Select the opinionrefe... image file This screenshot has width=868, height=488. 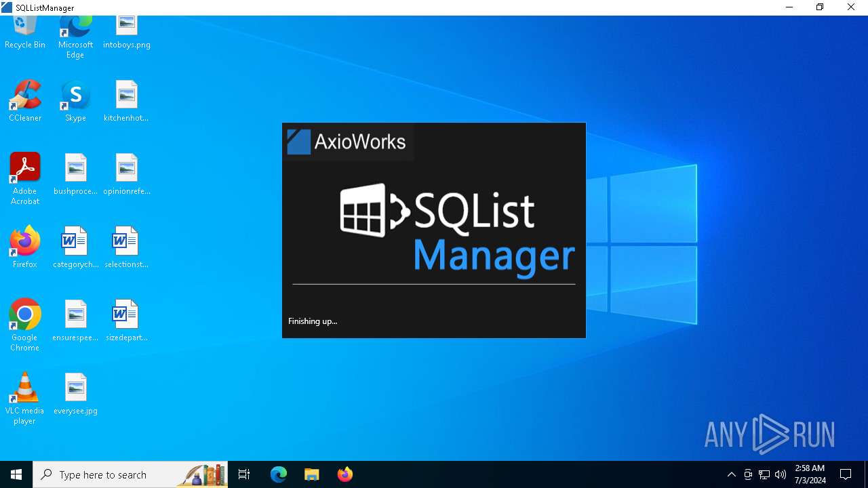point(127,174)
